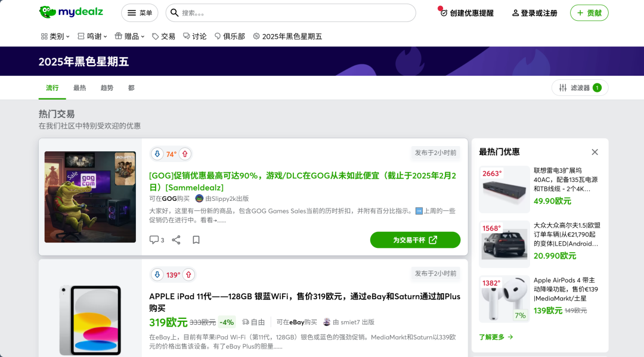Upvote the GOG sale deal
Viewport: 644px width, 357px height.
(185, 154)
